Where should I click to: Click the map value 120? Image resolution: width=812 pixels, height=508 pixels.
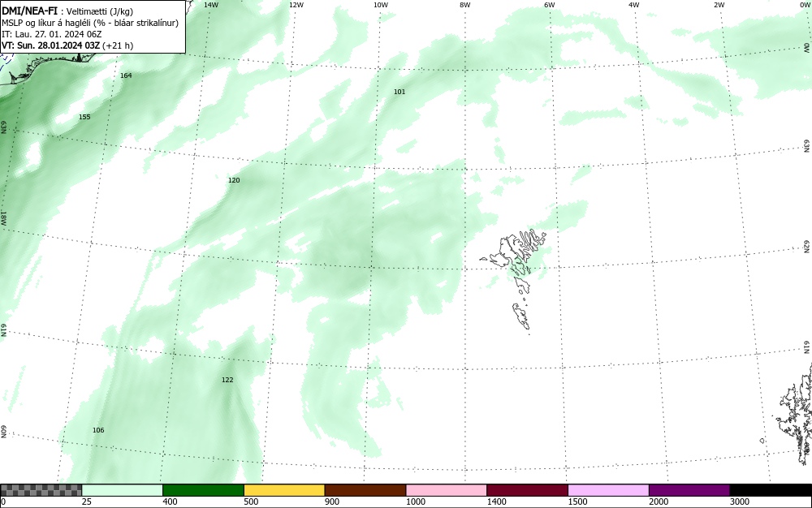coord(234,180)
